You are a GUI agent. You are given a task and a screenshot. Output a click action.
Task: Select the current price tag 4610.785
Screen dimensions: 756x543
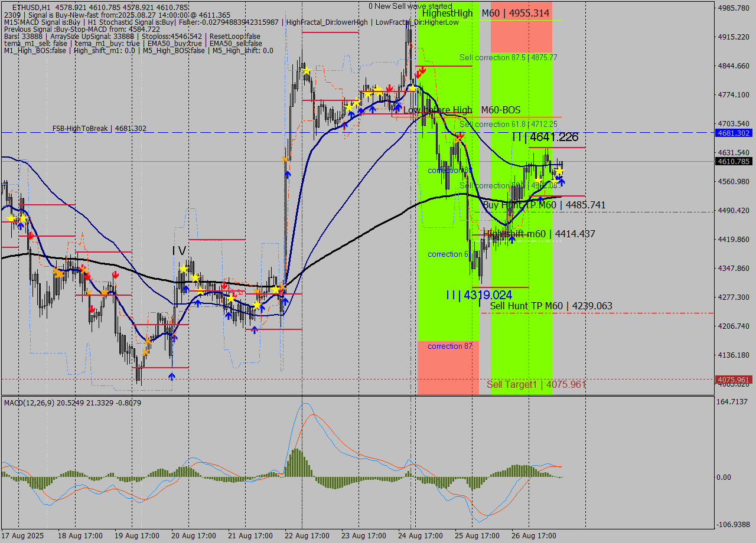coord(733,161)
